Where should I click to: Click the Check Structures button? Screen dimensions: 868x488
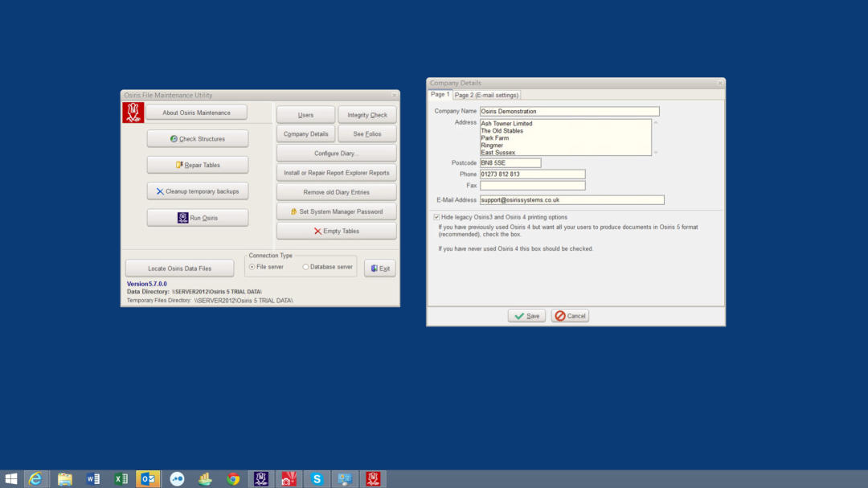click(x=198, y=139)
